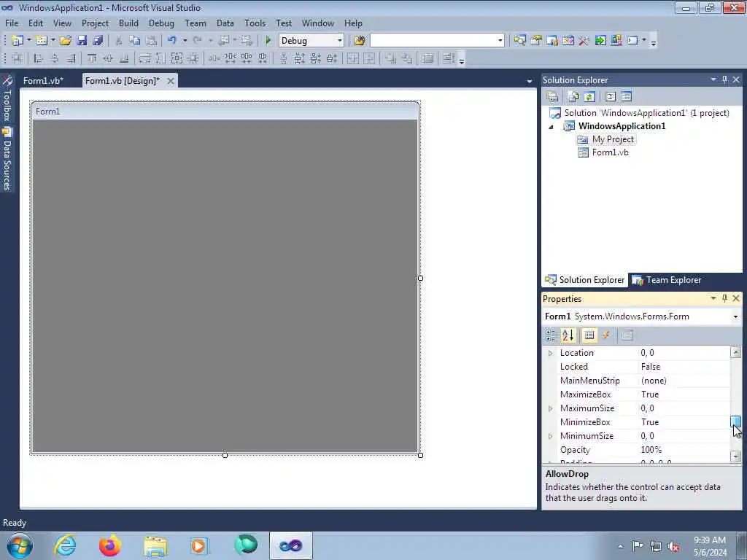Open the empty Find combo box dropdown arrow
Screen dimensions: 747x560
500,41
